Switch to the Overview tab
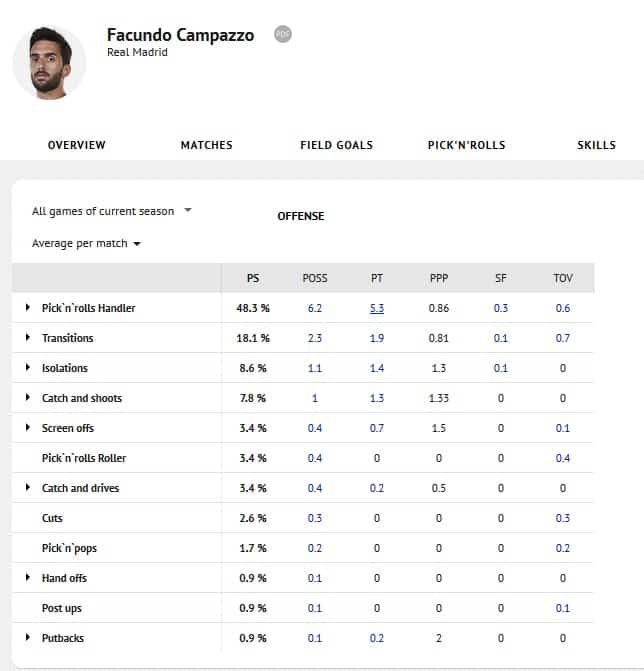 point(77,145)
